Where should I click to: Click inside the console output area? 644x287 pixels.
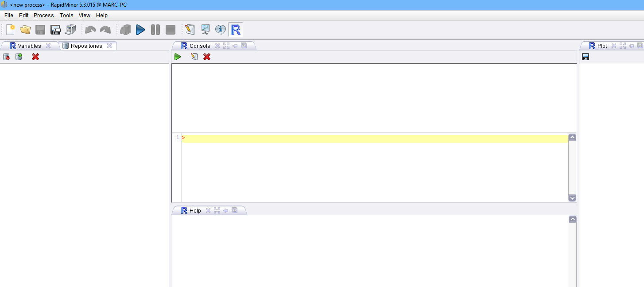(x=374, y=98)
